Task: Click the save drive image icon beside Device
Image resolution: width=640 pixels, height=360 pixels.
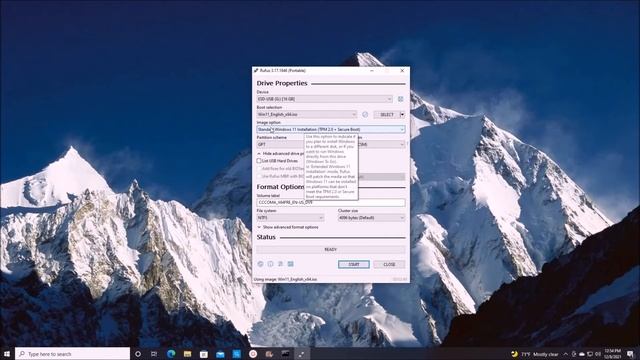Action: (400, 99)
